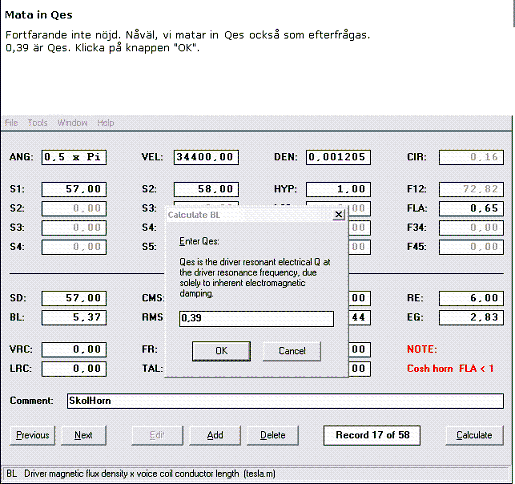Select the DEN field showing 0,001205
The width and height of the screenshot is (515, 484).
pyautogui.click(x=338, y=157)
